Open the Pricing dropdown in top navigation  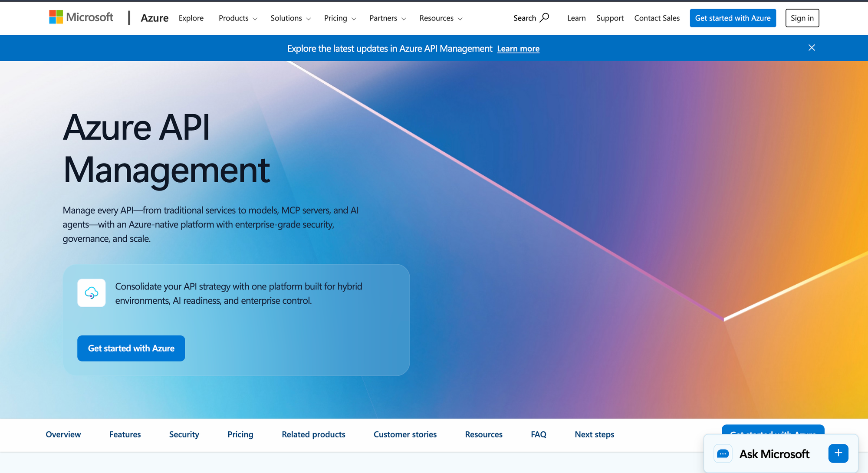[x=340, y=18]
